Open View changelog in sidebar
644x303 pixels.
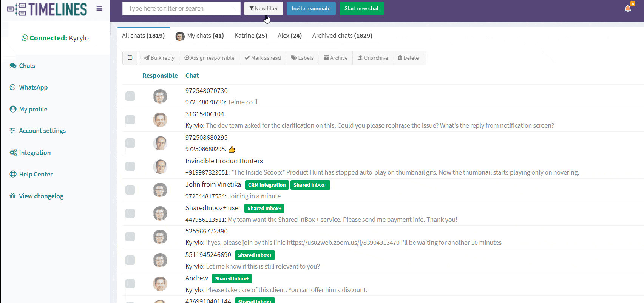pos(41,196)
